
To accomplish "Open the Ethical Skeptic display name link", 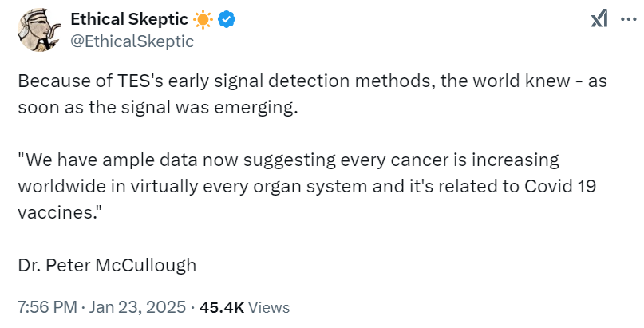I will click(x=128, y=20).
